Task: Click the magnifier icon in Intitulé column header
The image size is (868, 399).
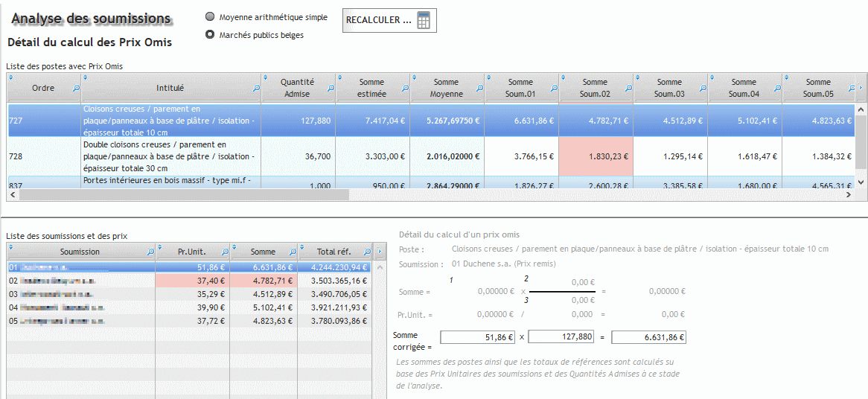Action: (256, 89)
